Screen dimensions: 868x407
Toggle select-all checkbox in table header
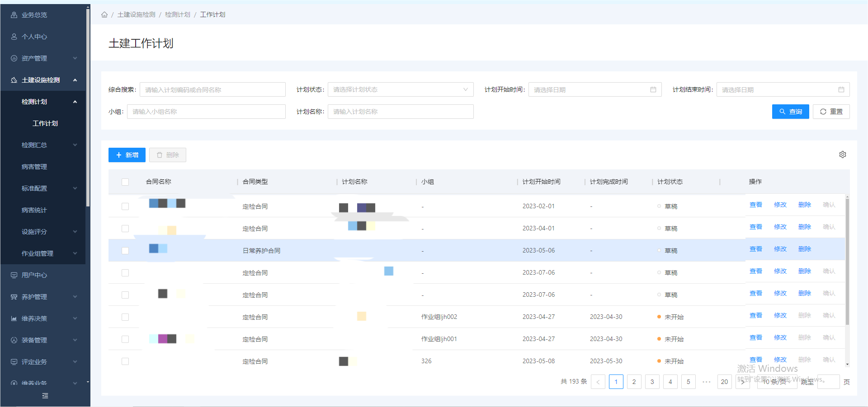point(125,182)
